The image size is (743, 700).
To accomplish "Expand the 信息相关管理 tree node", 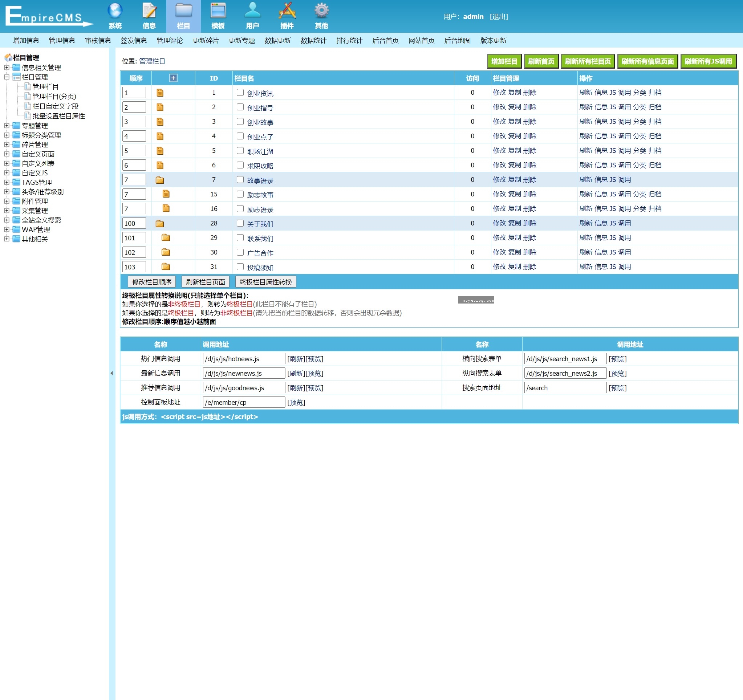I will (x=7, y=68).
